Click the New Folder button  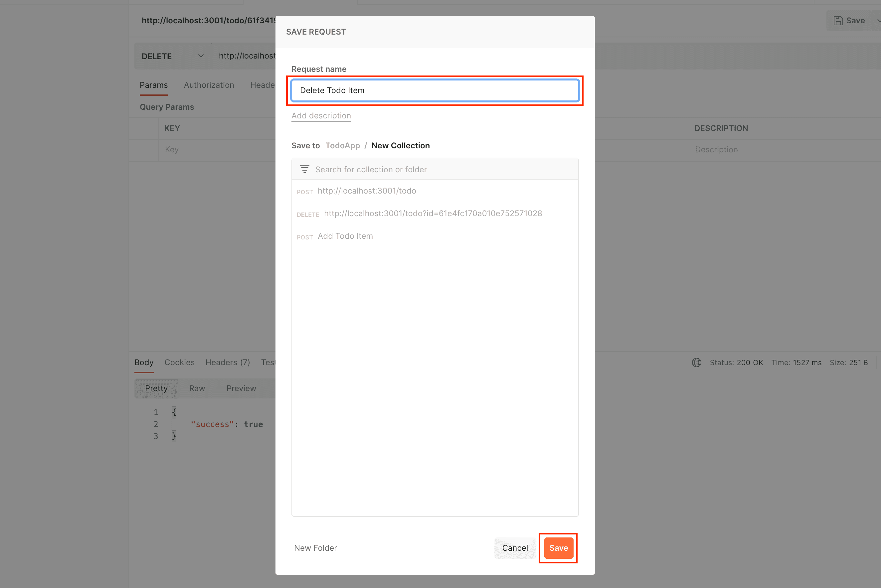coord(315,548)
